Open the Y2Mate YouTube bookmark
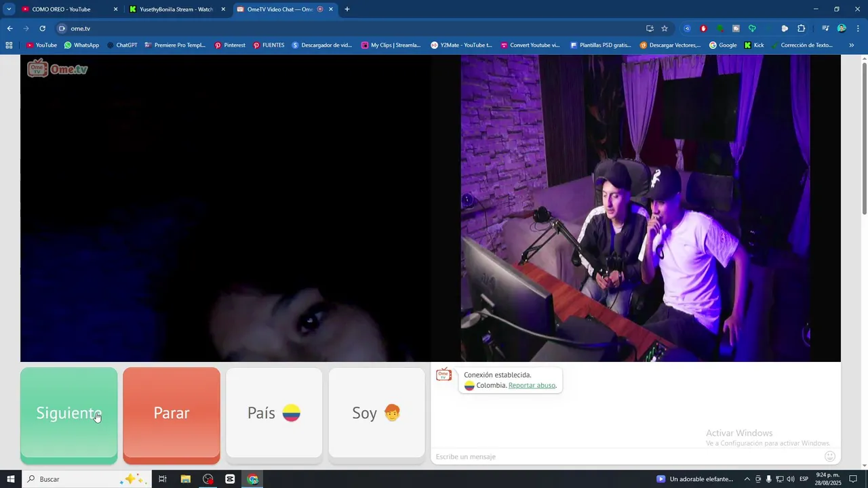The image size is (868, 488). point(461,45)
